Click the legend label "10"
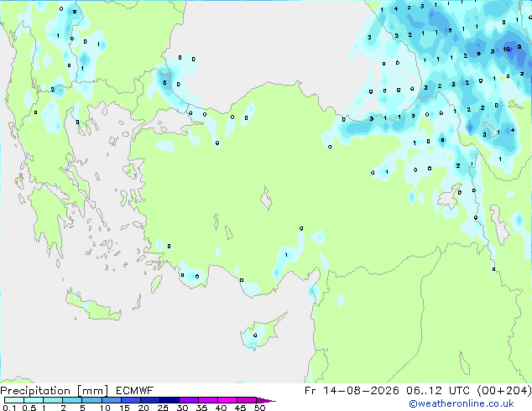The height and width of the screenshot is (411, 532). (105, 408)
